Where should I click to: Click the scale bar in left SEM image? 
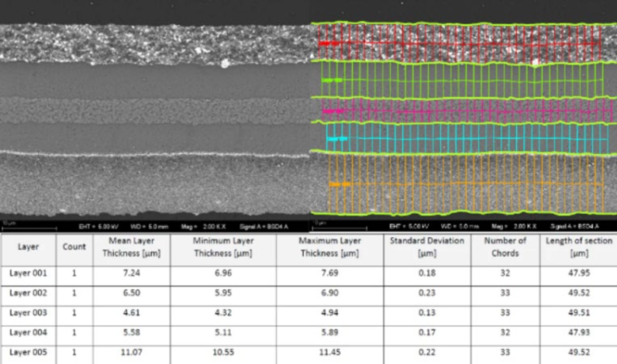(29, 228)
